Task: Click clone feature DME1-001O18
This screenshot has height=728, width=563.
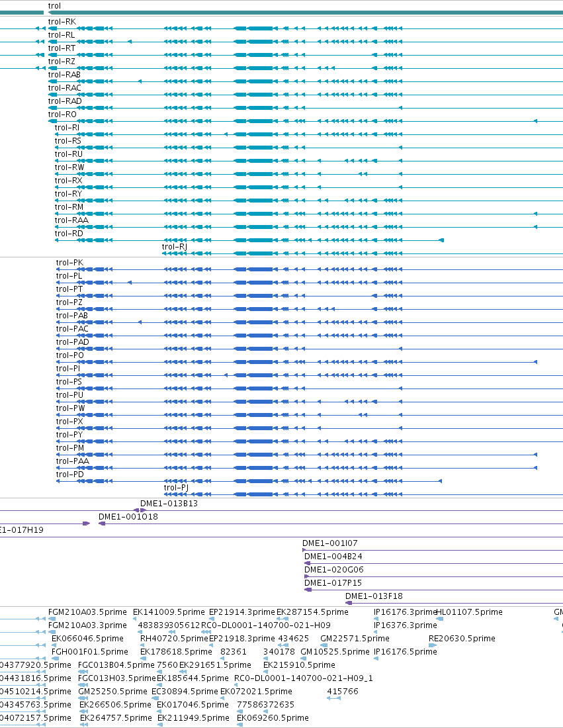Action: coord(128,517)
